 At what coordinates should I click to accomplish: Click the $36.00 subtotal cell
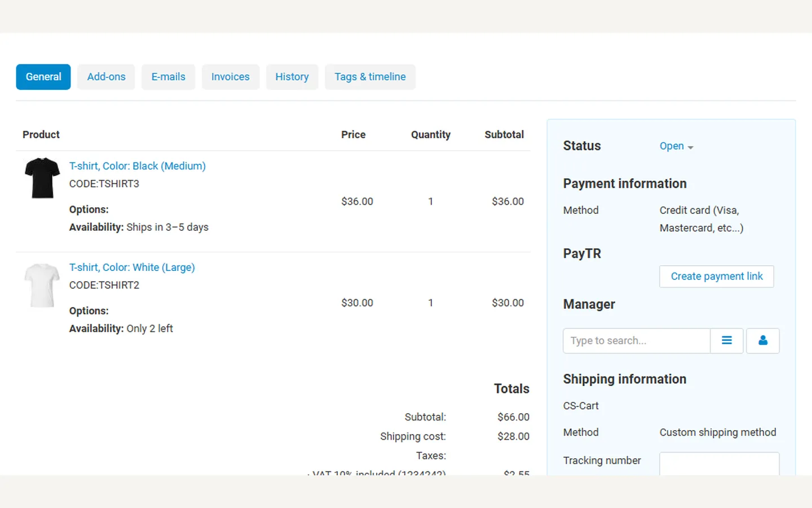[x=507, y=202]
